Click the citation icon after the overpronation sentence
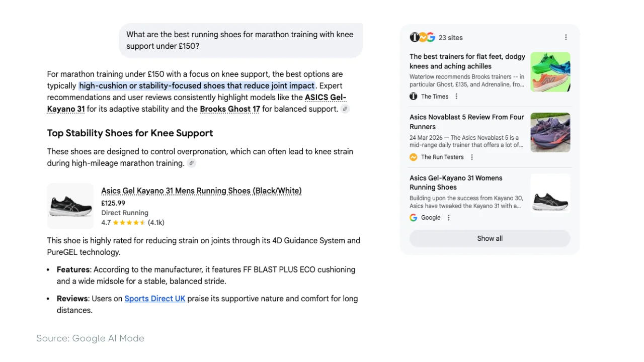Screen dimensions: 644x362 point(191,163)
